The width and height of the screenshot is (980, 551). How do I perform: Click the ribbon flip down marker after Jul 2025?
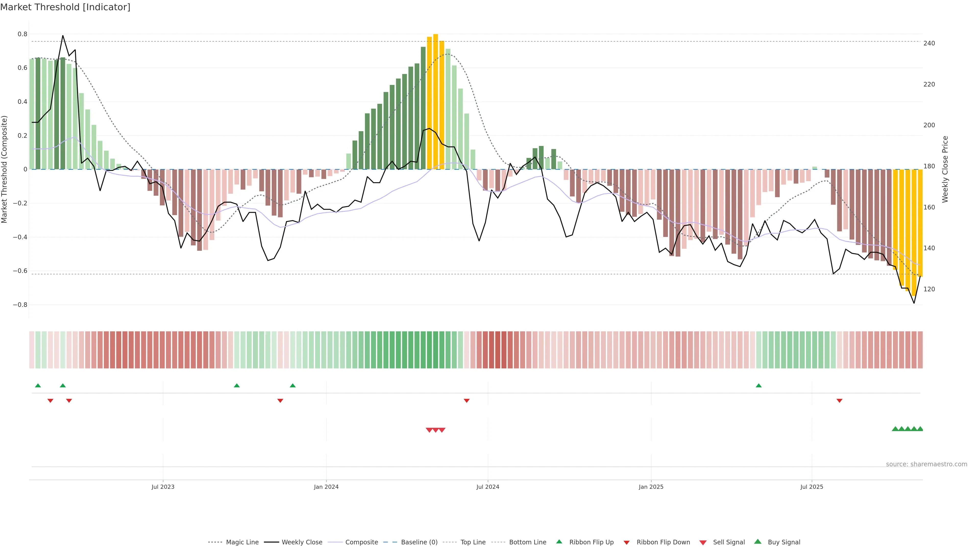tap(839, 401)
